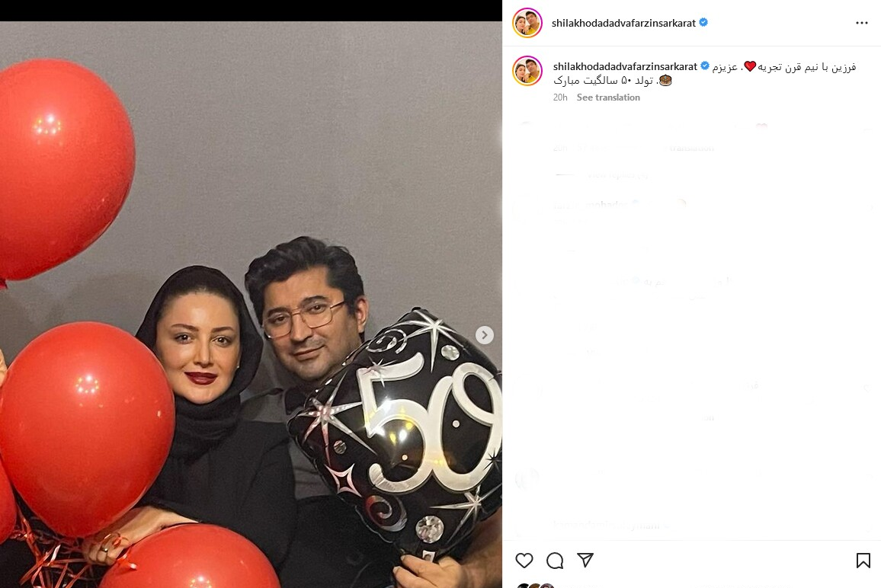Click the verified badge in the header
Screen dimensions: 881x588
tap(703, 22)
